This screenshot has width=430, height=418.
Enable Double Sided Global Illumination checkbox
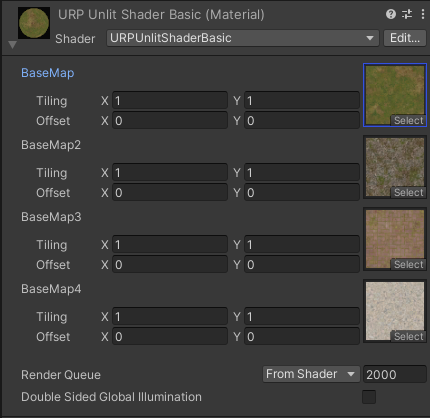[369, 397]
